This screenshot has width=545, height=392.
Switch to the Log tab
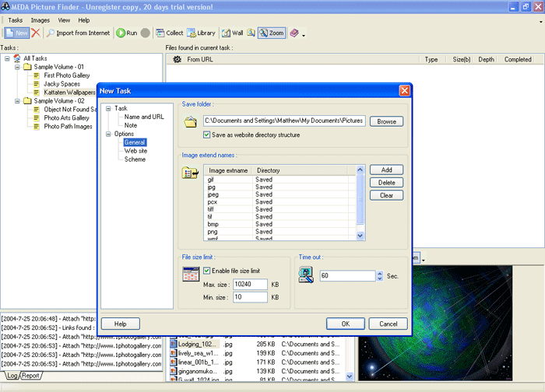(12, 376)
